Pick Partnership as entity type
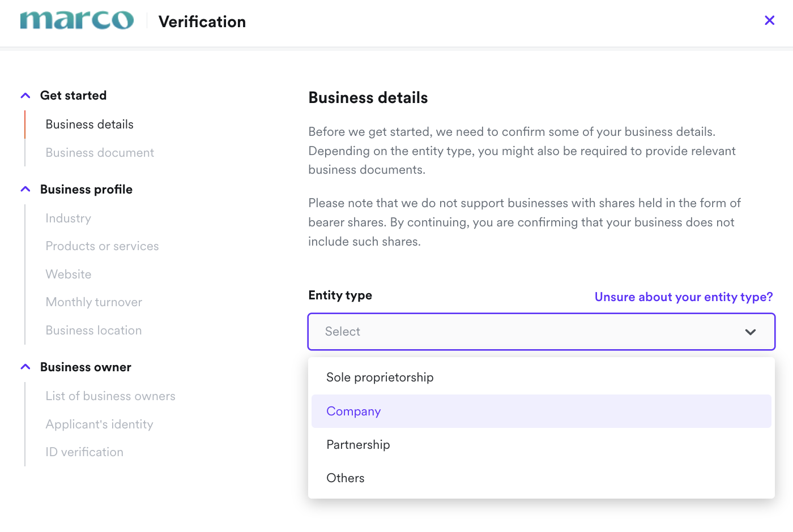Screen dimensions: 793x532 358,445
